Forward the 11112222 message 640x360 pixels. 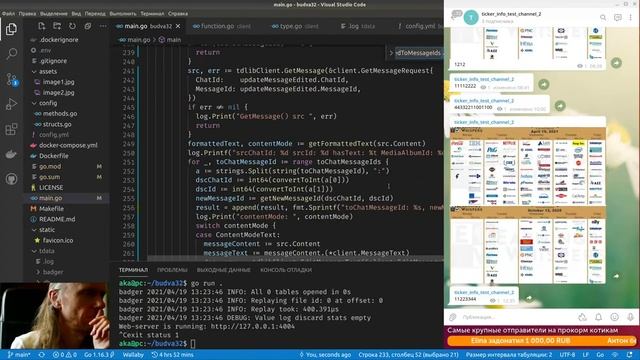pos(543,84)
